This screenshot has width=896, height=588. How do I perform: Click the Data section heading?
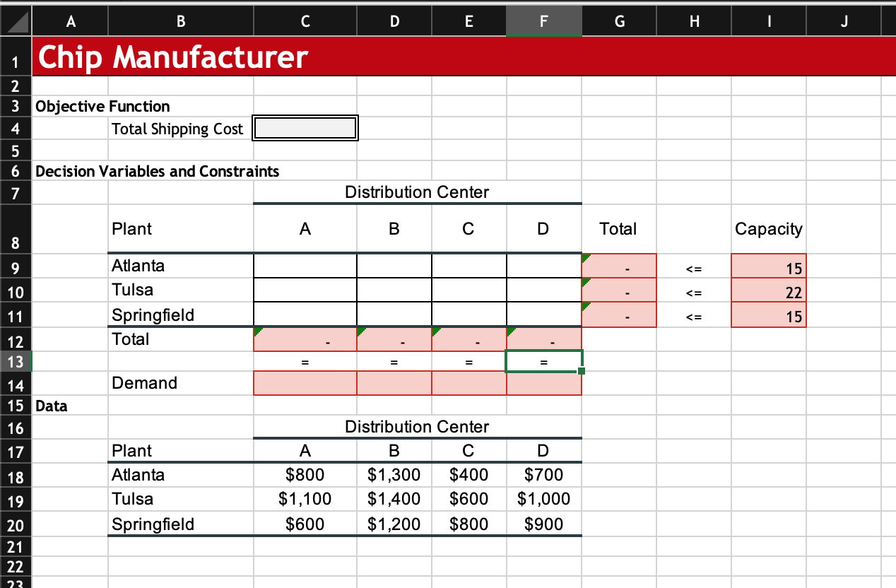tap(52, 406)
